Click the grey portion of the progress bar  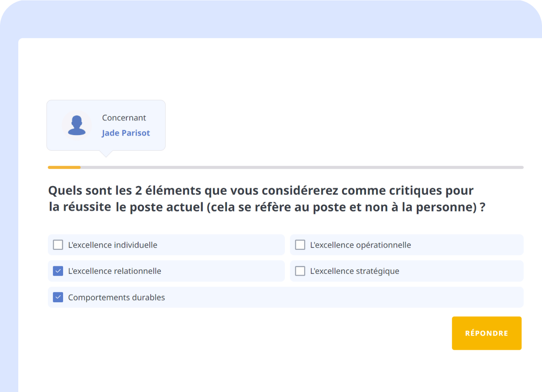[302, 167]
